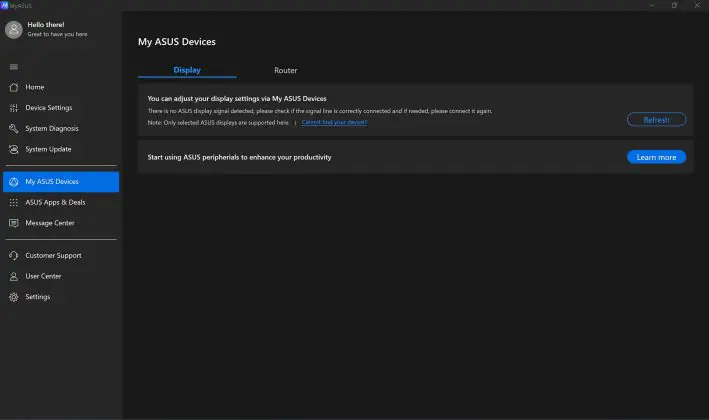Select System Update label in sidebar

pos(48,149)
